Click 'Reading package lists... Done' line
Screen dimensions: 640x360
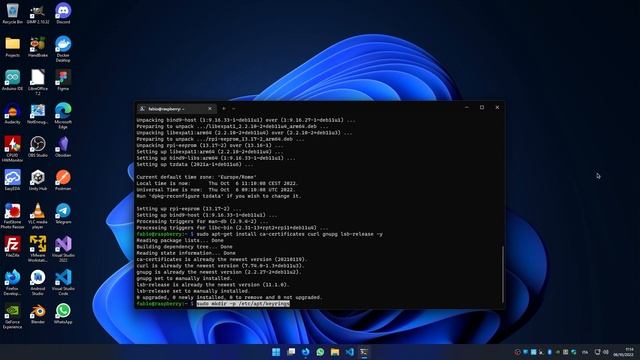(180, 240)
